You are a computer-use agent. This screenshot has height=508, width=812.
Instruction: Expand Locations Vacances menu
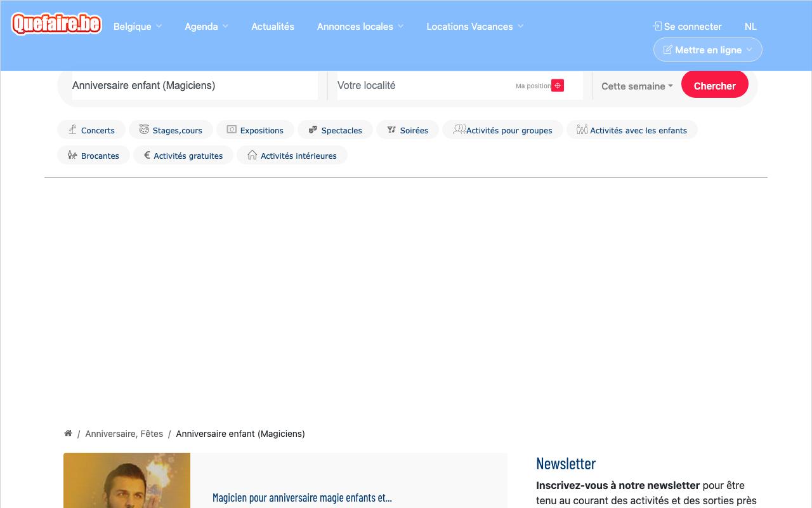tap(475, 26)
